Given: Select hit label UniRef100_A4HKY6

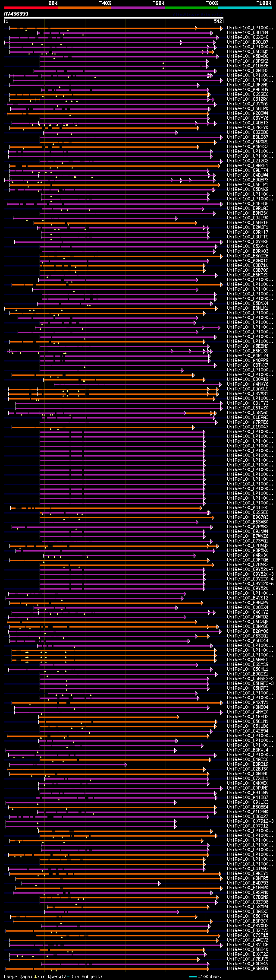Looking at the screenshot, I should pos(248,384).
